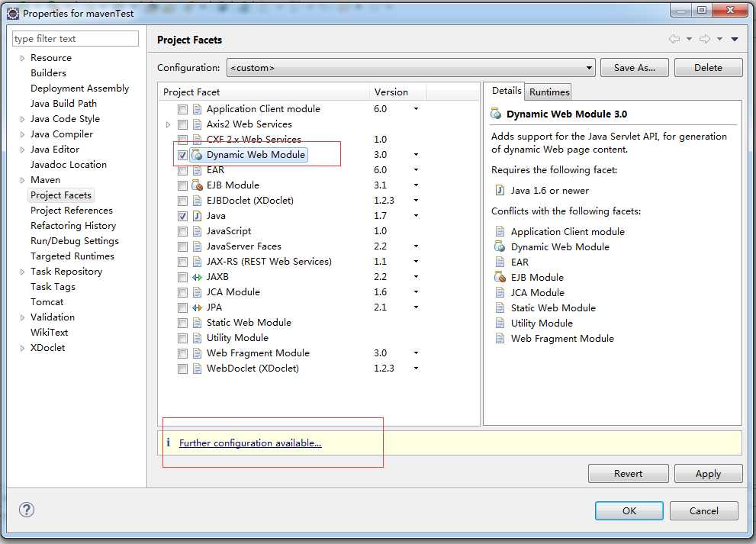Screen dimensions: 756x544
Task: Uncheck the Dynamic Web Module checkbox
Action: tap(182, 156)
